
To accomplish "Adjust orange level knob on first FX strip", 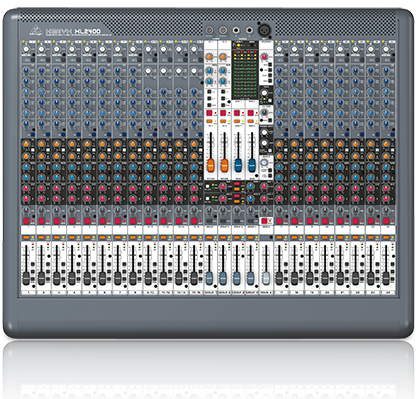I will [209, 57].
